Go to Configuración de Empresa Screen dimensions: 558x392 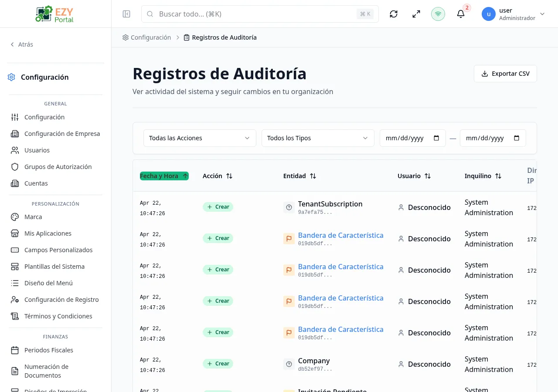(56, 134)
